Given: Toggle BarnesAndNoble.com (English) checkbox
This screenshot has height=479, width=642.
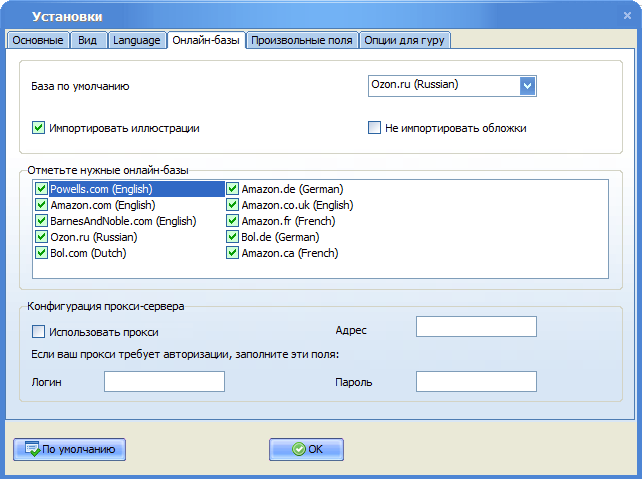Looking at the screenshot, I should coord(41,221).
